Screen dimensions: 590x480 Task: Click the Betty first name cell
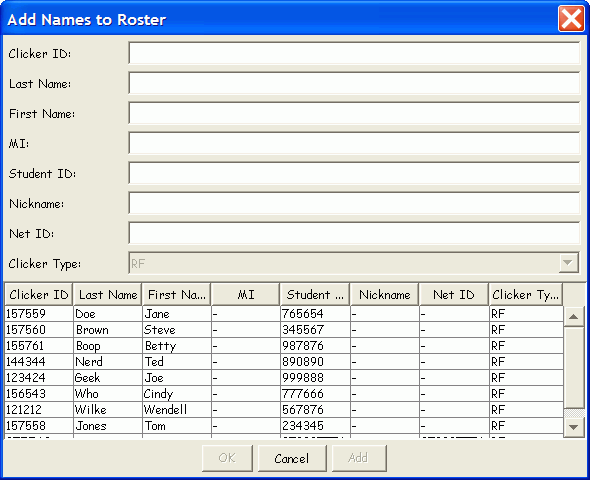pos(177,346)
